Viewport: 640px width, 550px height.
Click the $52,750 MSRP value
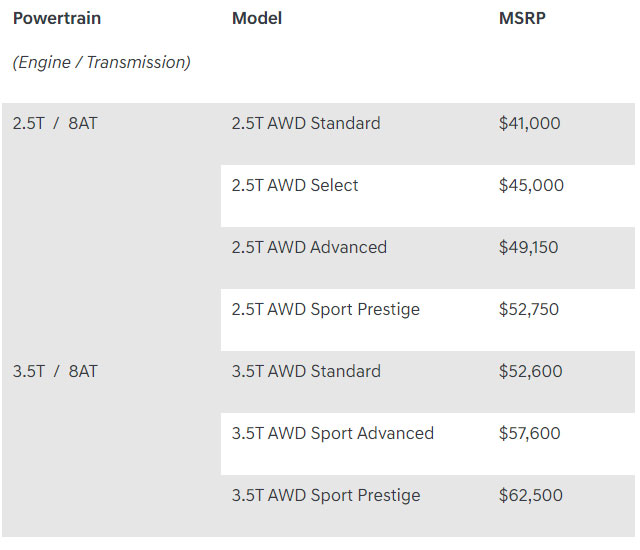529,309
